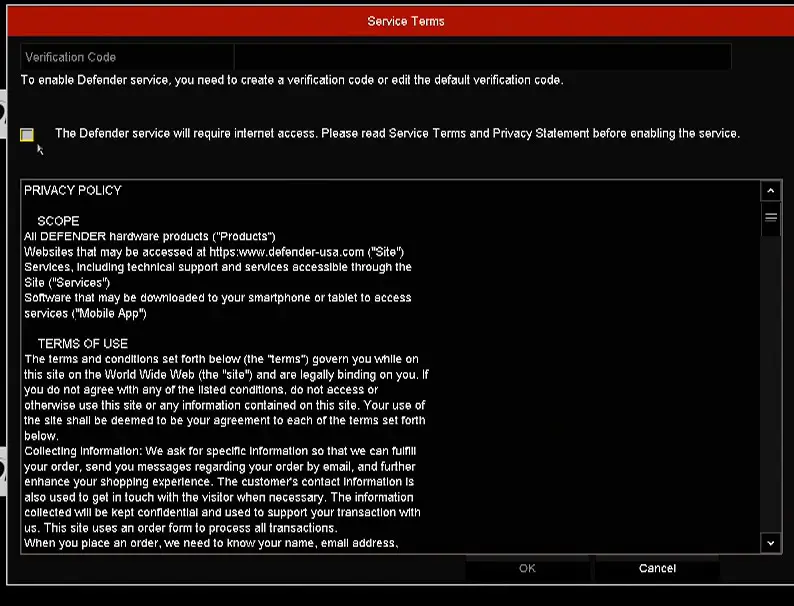Click the 'When you place an order' line

[211, 544]
